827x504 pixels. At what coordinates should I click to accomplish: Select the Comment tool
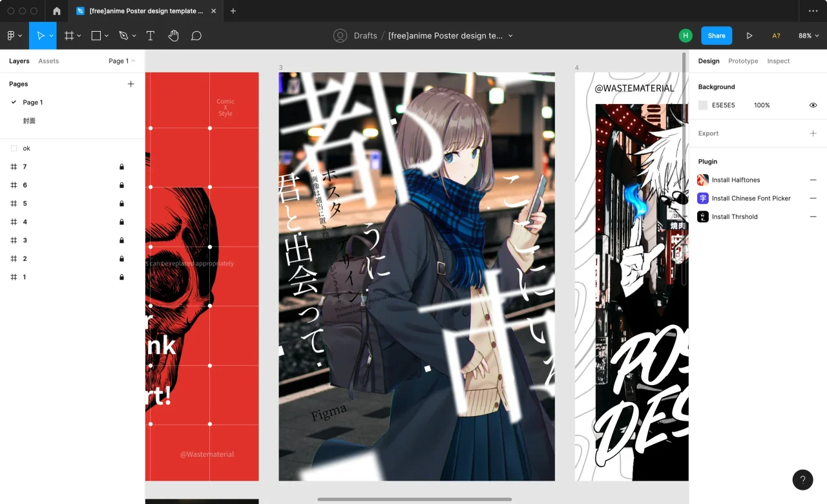(x=196, y=36)
